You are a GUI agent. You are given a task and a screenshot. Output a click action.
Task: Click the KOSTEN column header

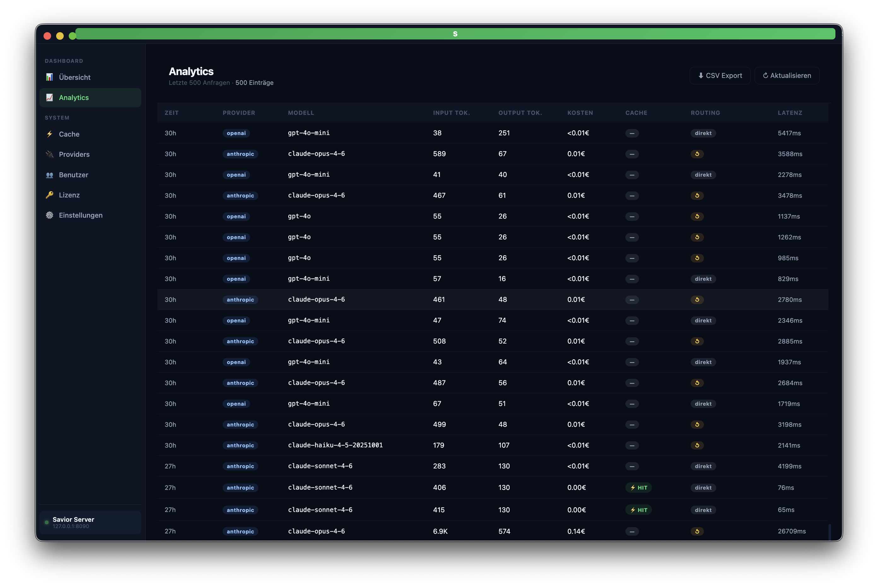(x=580, y=113)
